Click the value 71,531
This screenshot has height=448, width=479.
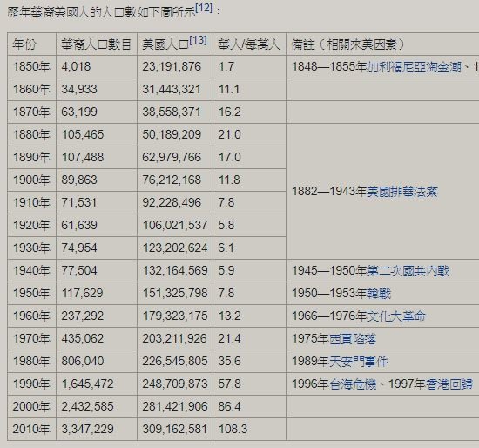(x=78, y=202)
